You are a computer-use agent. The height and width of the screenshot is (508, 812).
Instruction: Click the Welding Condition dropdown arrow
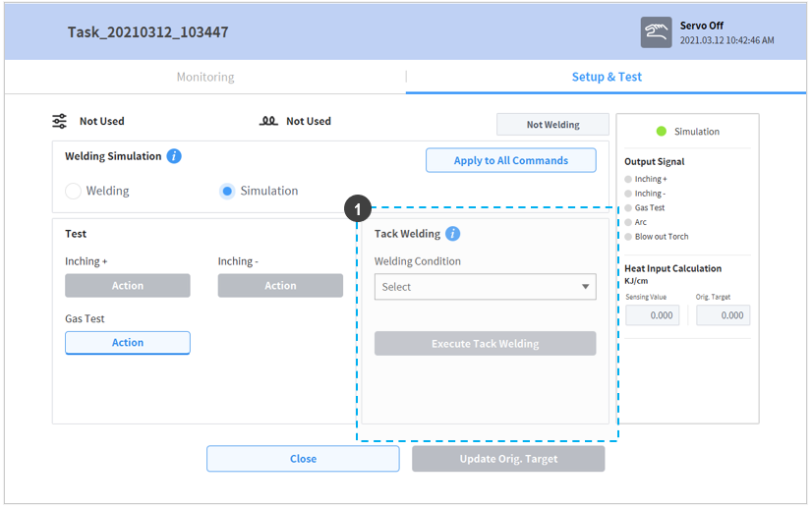(x=585, y=287)
